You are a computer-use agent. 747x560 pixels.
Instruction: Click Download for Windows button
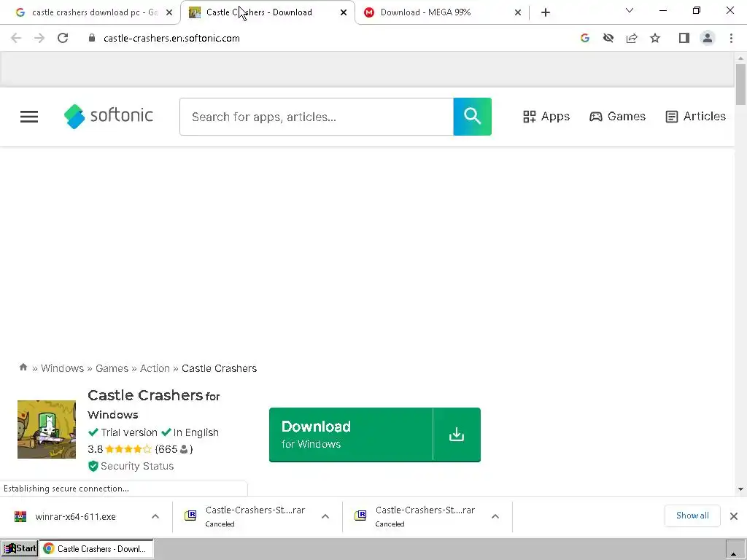click(x=351, y=435)
